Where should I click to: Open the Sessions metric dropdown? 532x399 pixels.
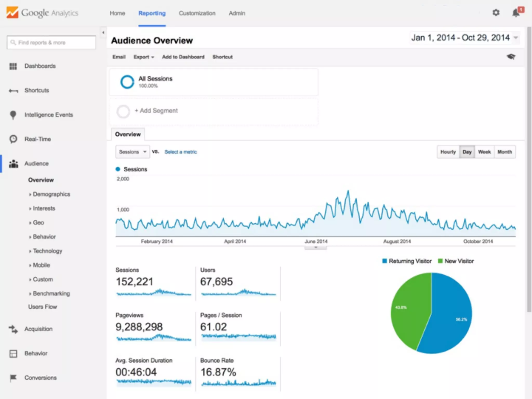click(x=132, y=152)
